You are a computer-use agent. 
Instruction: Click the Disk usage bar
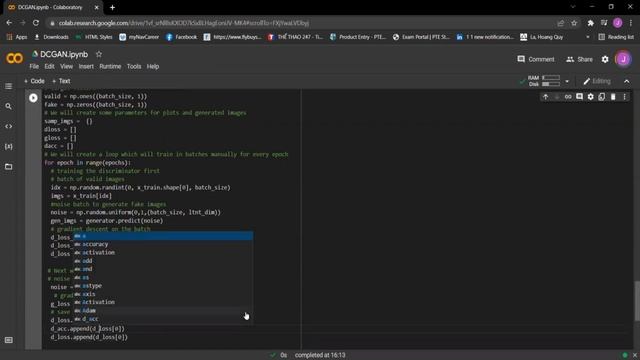coord(551,84)
